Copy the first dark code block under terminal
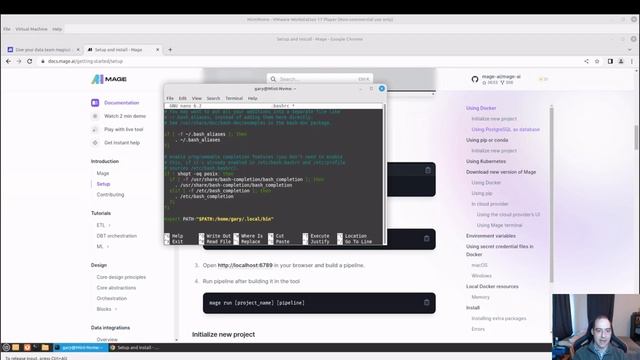Image resolution: width=640 pixels, height=360 pixels. pos(428,171)
